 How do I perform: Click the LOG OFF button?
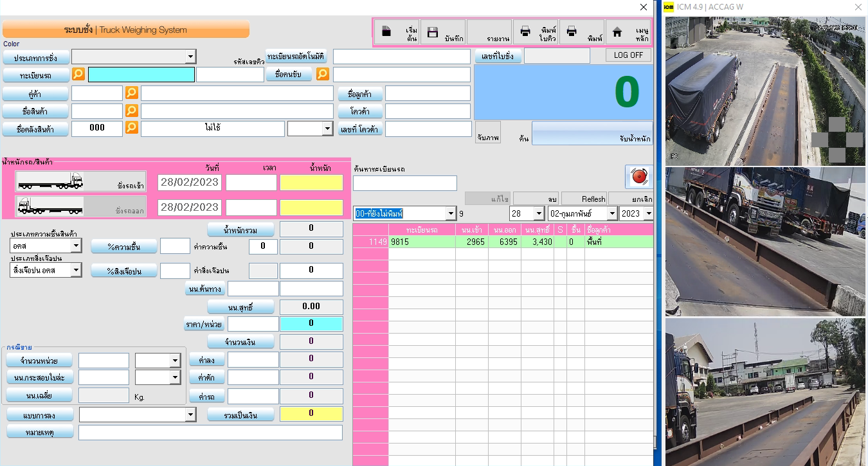pyautogui.click(x=628, y=55)
